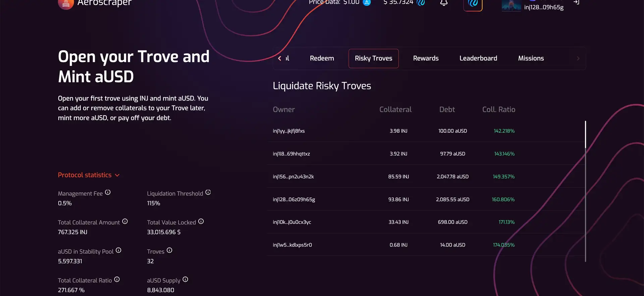Screen dimensions: 644x296
Task: Show info for Management Fee
Action: click(108, 193)
